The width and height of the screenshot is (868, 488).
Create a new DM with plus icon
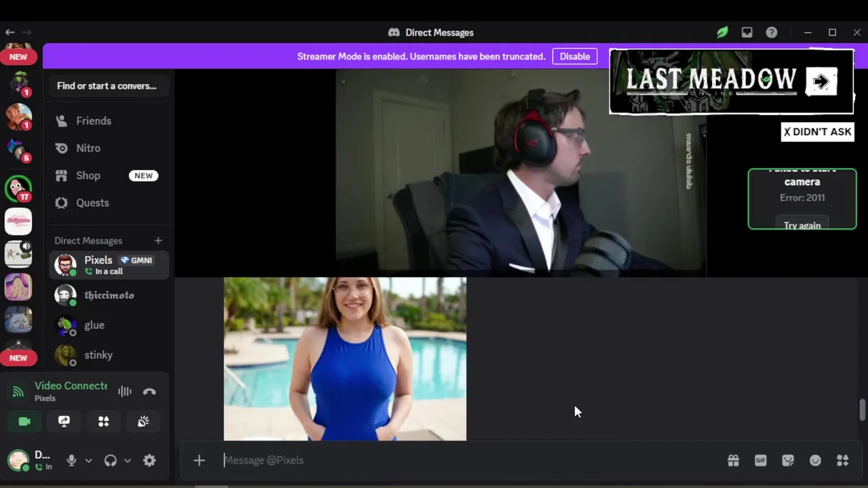[x=158, y=241]
